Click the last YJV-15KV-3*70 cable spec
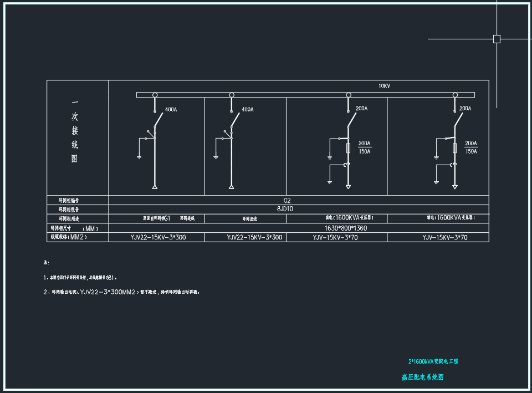 click(444, 237)
